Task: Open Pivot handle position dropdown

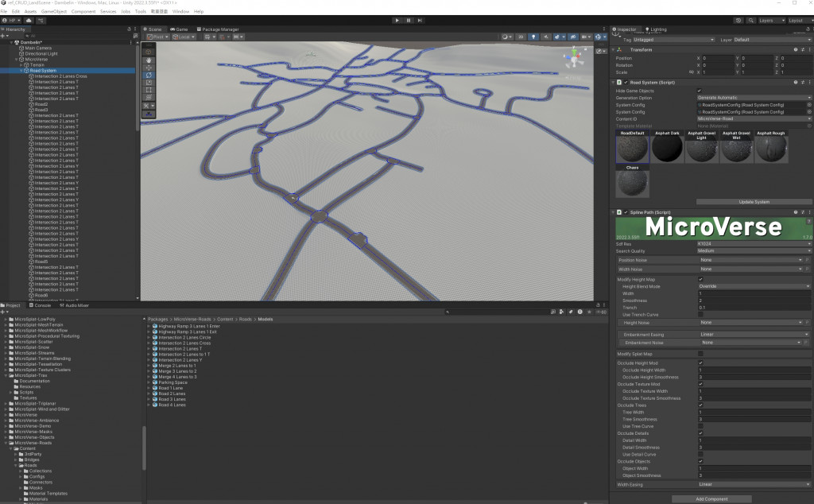Action: pyautogui.click(x=158, y=37)
